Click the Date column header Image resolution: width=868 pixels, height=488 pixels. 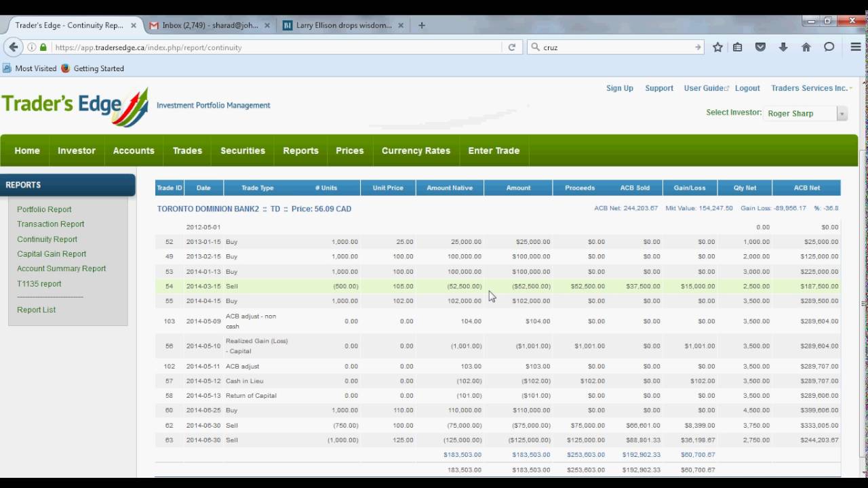[203, 188]
